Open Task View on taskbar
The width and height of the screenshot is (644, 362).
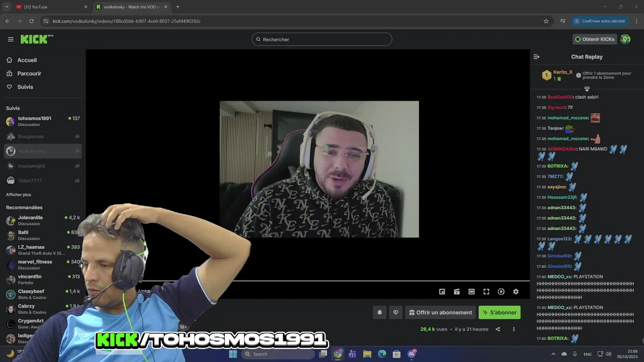[x=323, y=354]
